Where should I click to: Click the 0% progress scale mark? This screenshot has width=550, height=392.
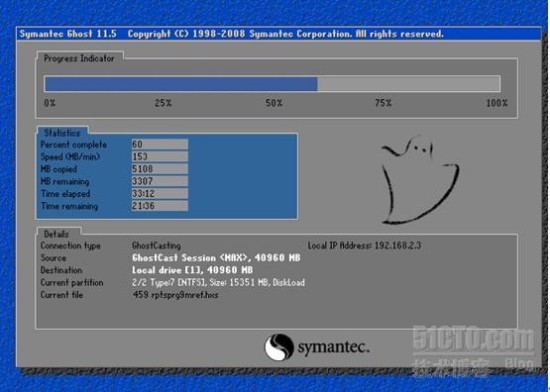tap(50, 103)
